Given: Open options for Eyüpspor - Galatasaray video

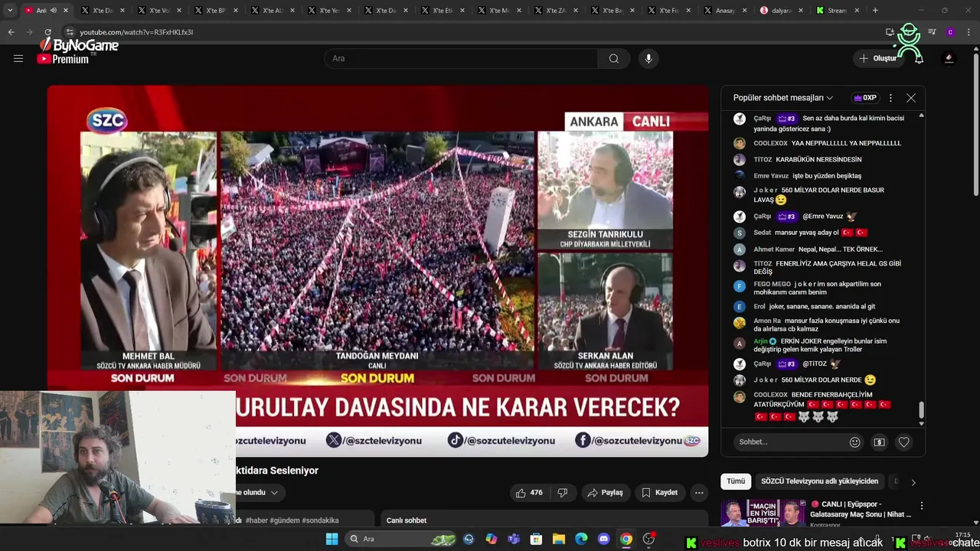Looking at the screenshot, I should point(921,506).
